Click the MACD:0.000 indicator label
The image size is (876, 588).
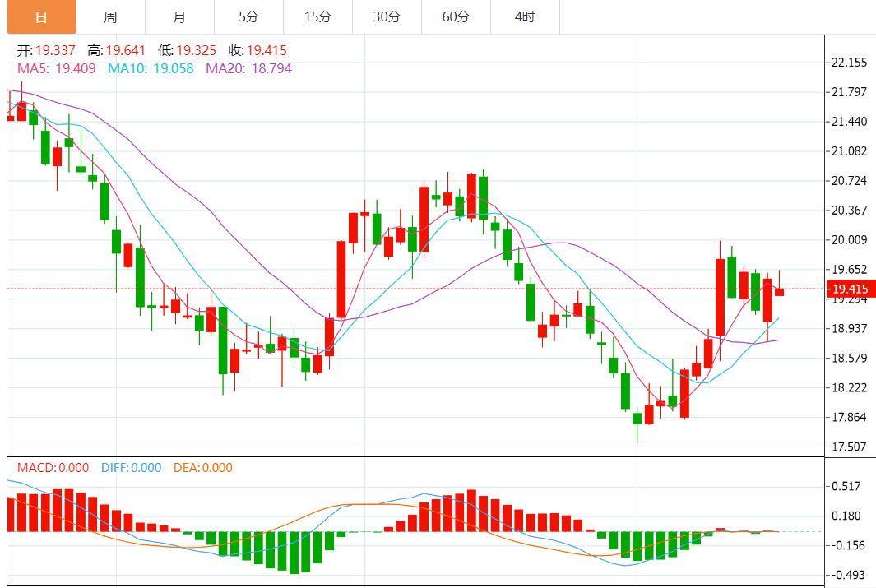53,468
